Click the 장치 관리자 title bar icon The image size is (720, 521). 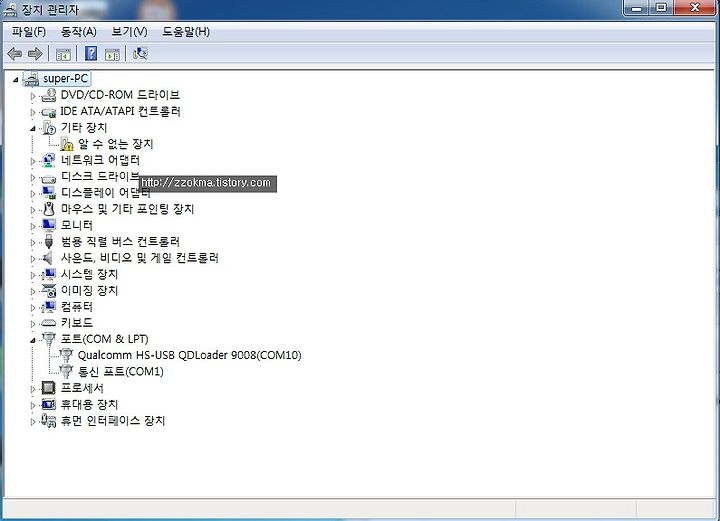pyautogui.click(x=10, y=10)
